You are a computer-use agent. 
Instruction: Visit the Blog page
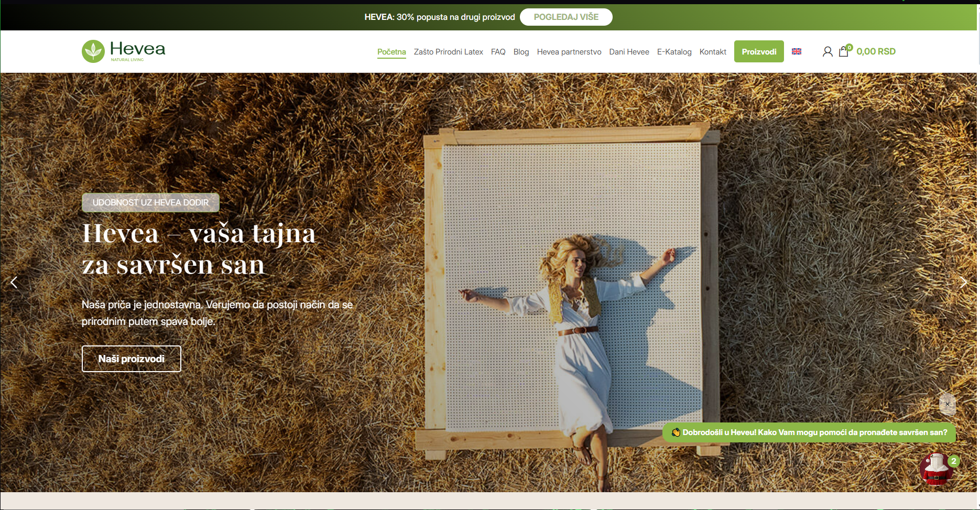click(x=521, y=51)
